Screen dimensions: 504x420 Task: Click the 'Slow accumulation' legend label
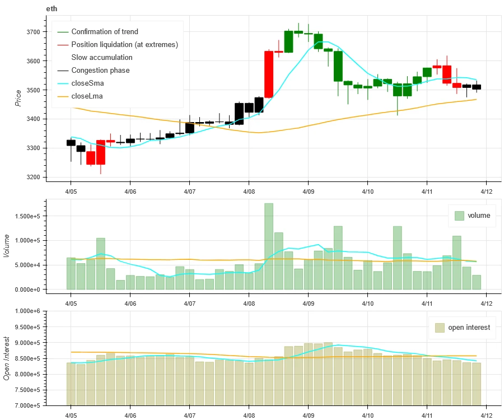coord(102,58)
